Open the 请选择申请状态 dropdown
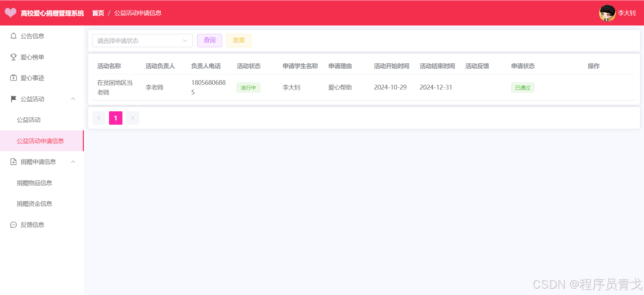The width and height of the screenshot is (644, 295). [x=143, y=41]
